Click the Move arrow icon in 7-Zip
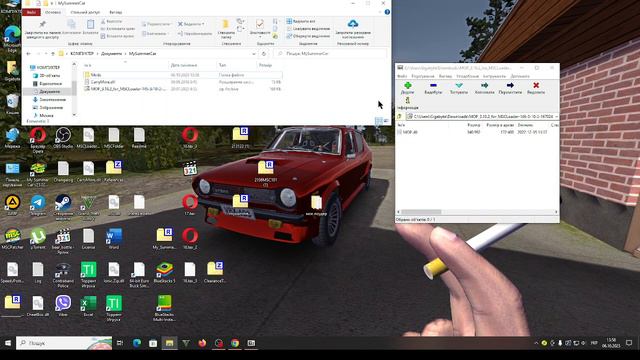This screenshot has width=640, height=360. 510,85
